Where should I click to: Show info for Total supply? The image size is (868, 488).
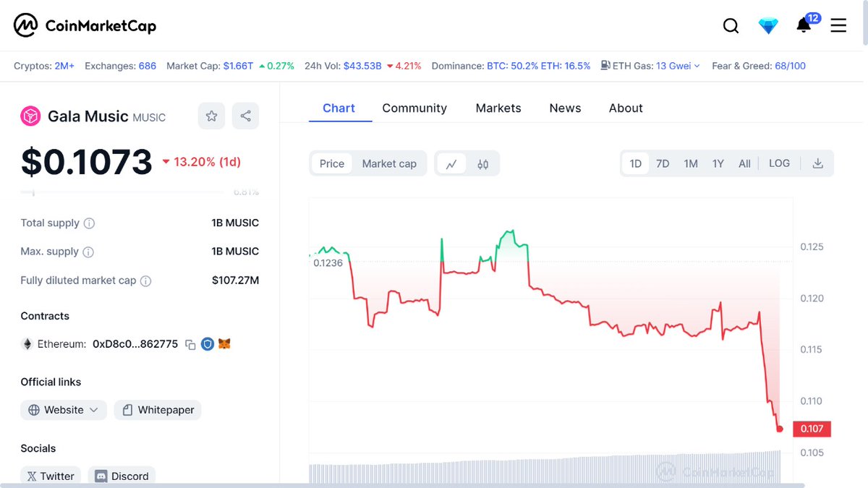click(89, 223)
